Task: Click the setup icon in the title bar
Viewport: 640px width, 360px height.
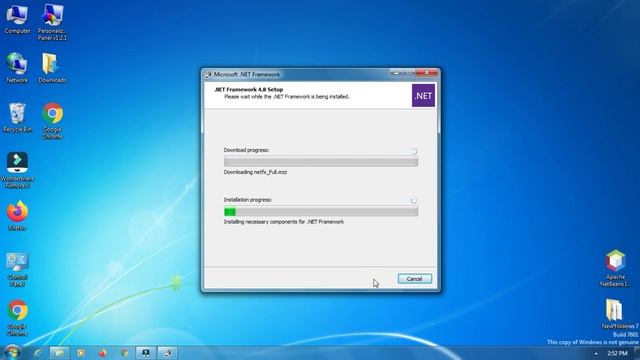Action: (x=208, y=75)
